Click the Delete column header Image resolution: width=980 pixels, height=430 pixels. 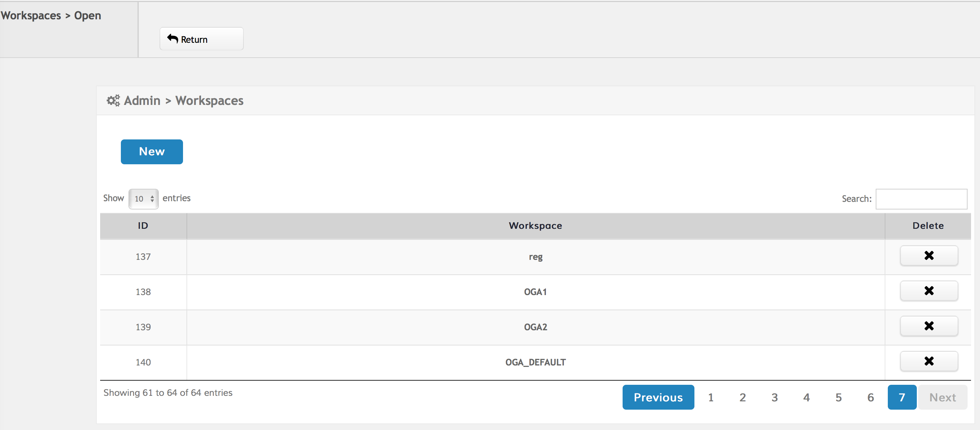(928, 226)
